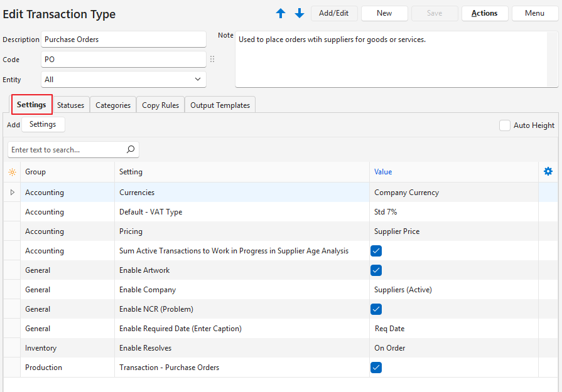The image size is (562, 392).
Task: Open the Output Templates tab
Action: point(220,105)
